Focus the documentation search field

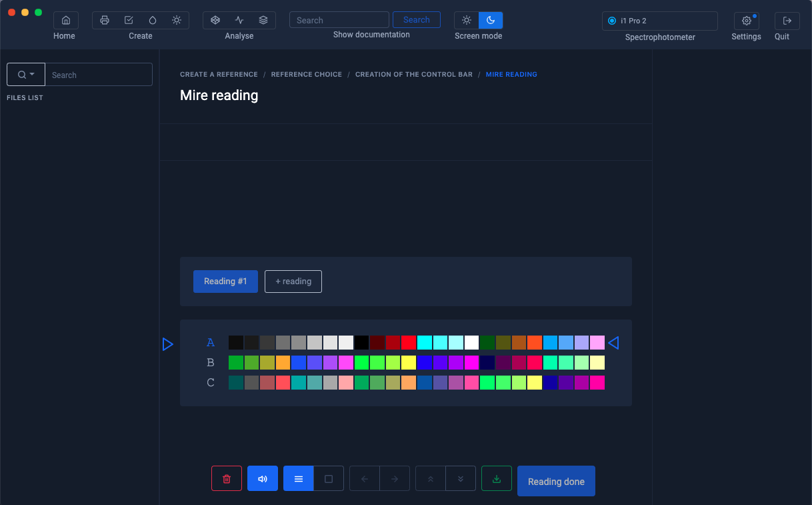point(339,20)
